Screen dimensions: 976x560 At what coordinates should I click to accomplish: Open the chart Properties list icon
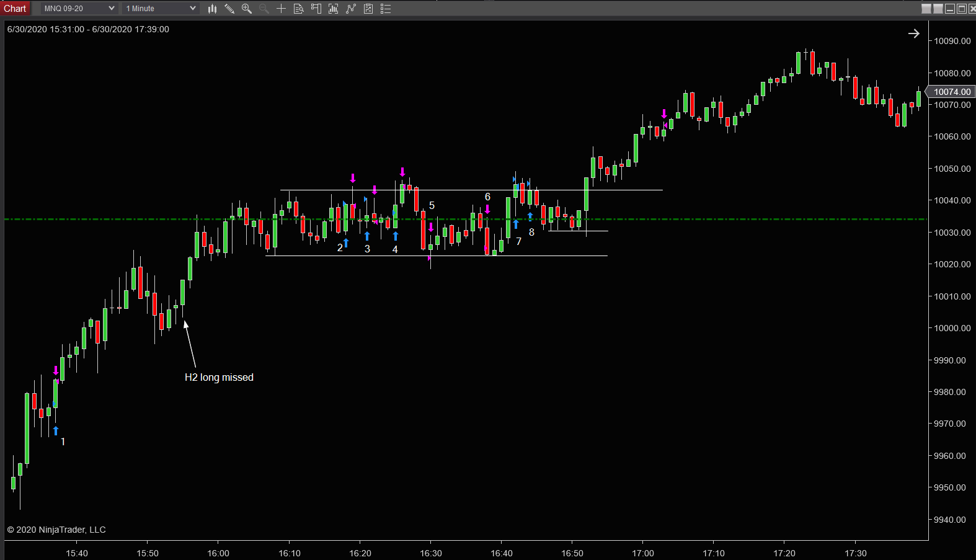[x=386, y=8]
